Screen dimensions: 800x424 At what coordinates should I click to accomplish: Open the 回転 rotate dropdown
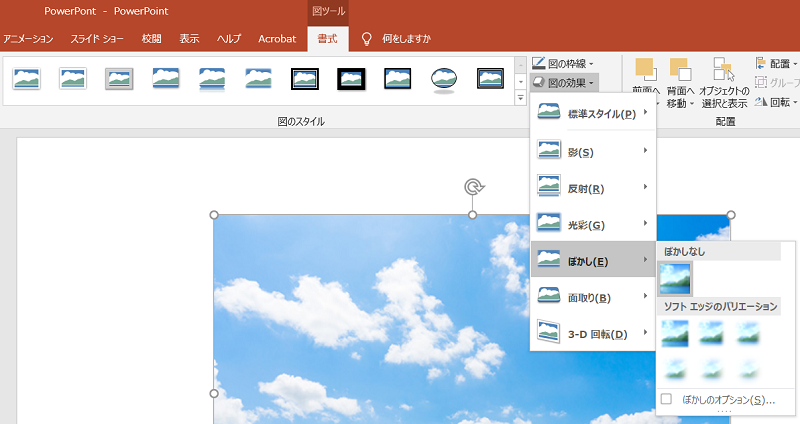[x=776, y=101]
